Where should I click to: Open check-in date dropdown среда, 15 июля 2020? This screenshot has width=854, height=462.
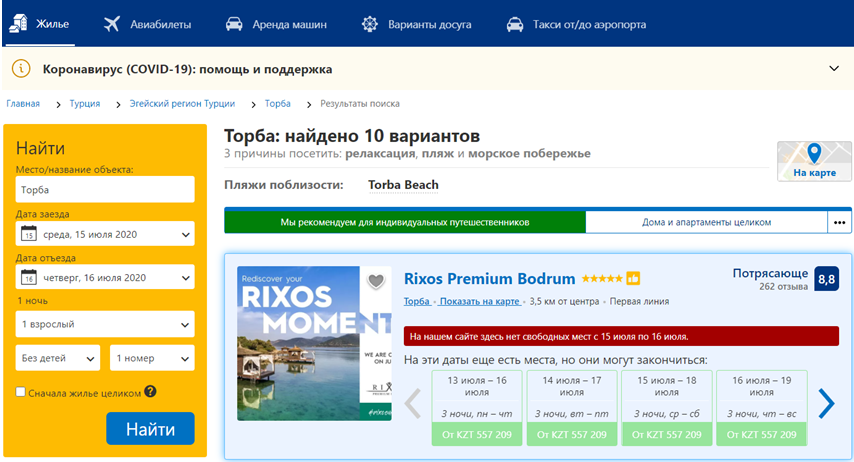pos(105,234)
